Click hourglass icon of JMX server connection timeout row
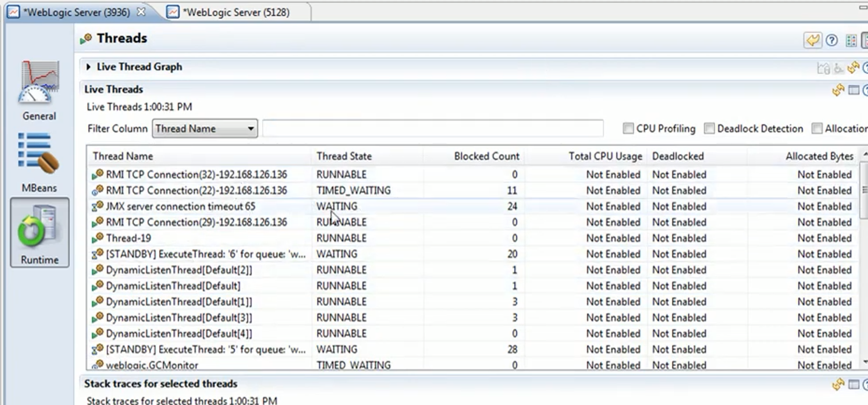Image resolution: width=868 pixels, height=405 pixels. pos(97,206)
